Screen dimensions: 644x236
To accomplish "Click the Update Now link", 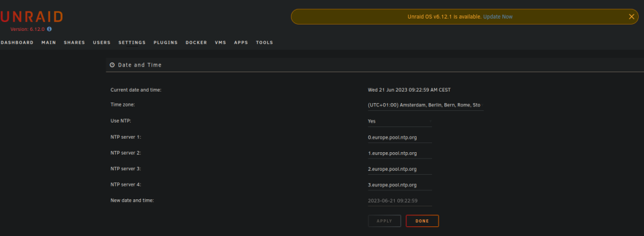I will tap(498, 17).
